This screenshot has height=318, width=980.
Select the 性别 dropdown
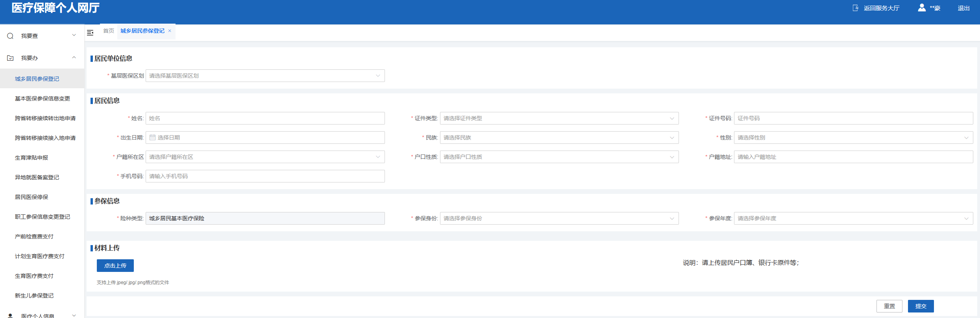tap(853, 138)
